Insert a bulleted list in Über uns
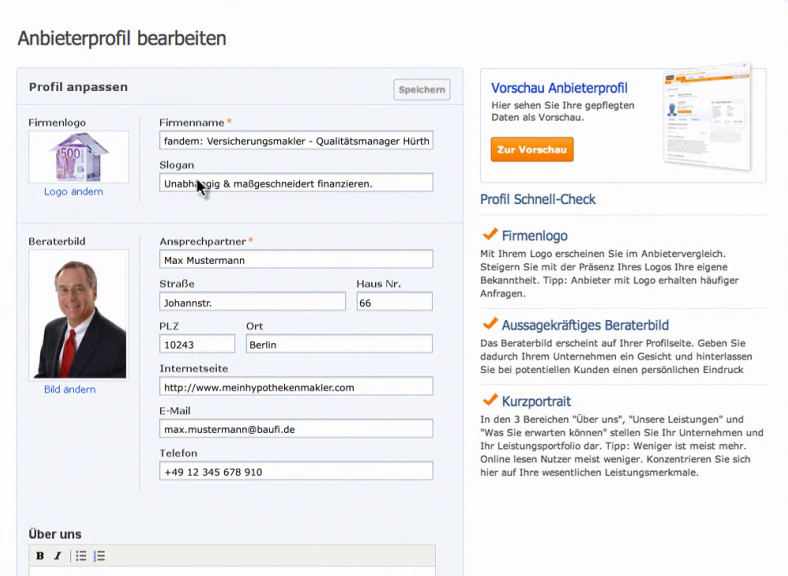 81,556
